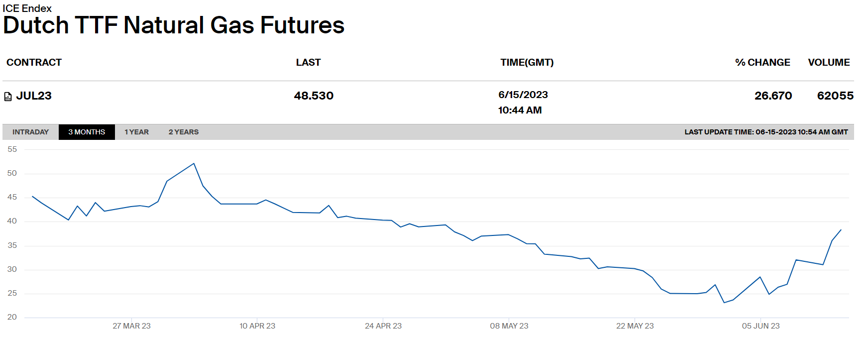Show the 1 YEAR chart range

[136, 132]
